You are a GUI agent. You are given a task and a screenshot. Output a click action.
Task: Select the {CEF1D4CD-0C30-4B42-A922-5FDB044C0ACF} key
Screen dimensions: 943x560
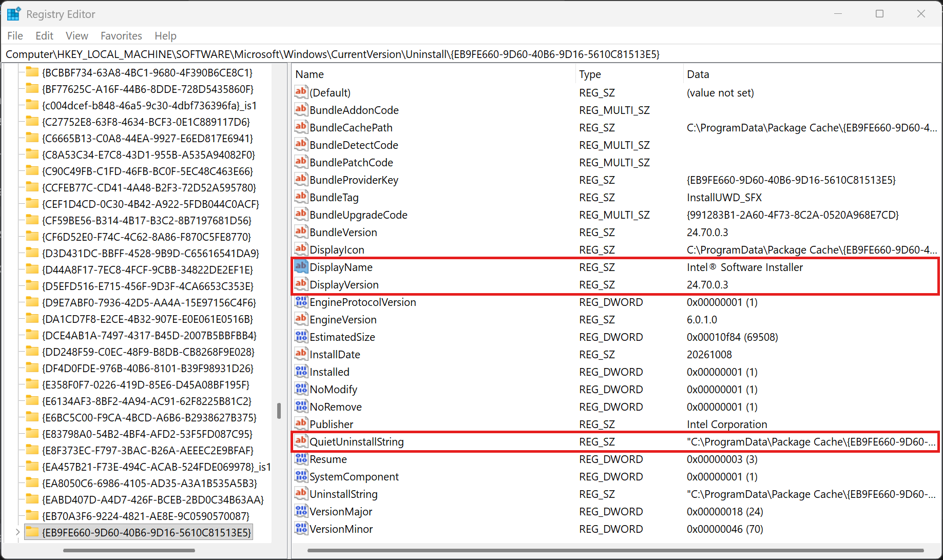[150, 204]
